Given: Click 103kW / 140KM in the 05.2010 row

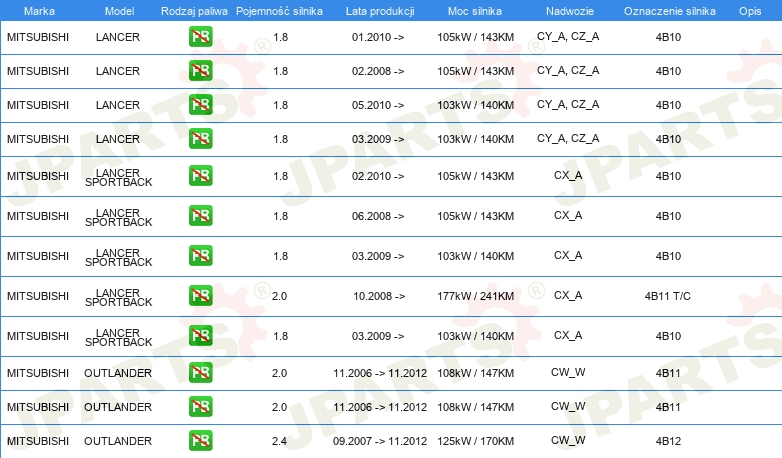Looking at the screenshot, I should (475, 105).
